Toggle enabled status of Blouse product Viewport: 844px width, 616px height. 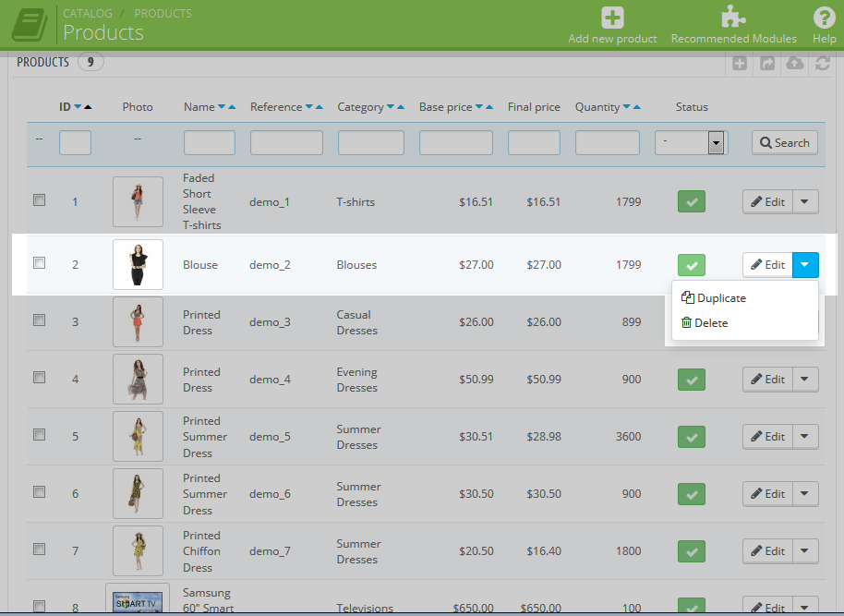691,265
